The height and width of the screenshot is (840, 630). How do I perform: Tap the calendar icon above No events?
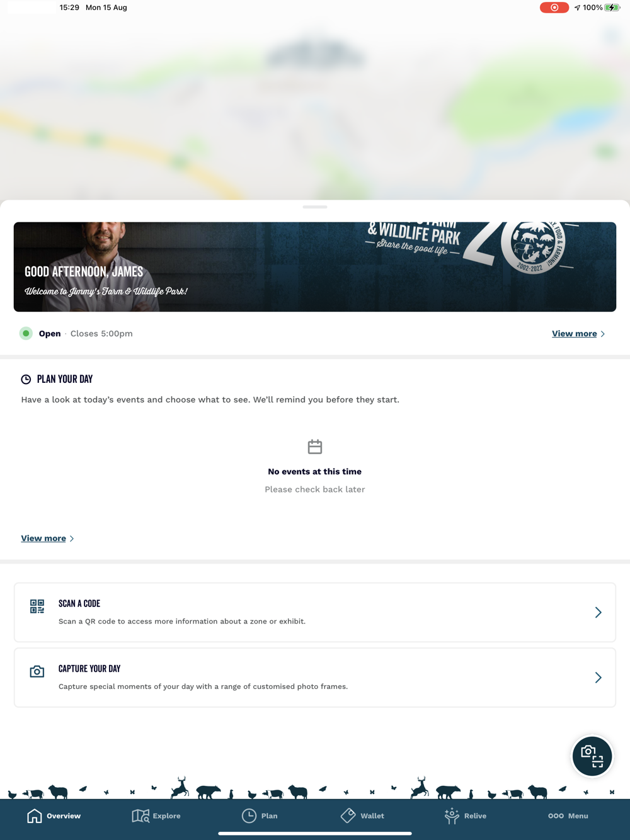(x=315, y=447)
